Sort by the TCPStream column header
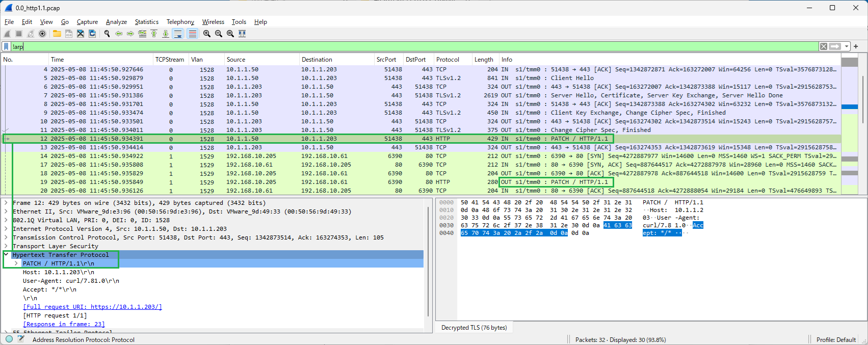Screen dimensions: 868x345 point(170,60)
